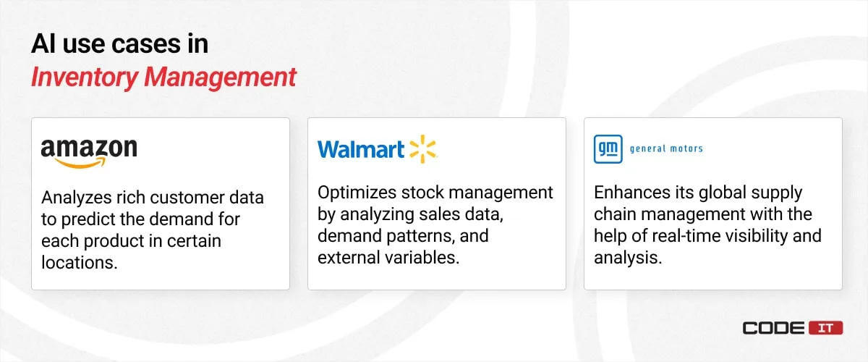Click the blue GM square logo

point(607,149)
